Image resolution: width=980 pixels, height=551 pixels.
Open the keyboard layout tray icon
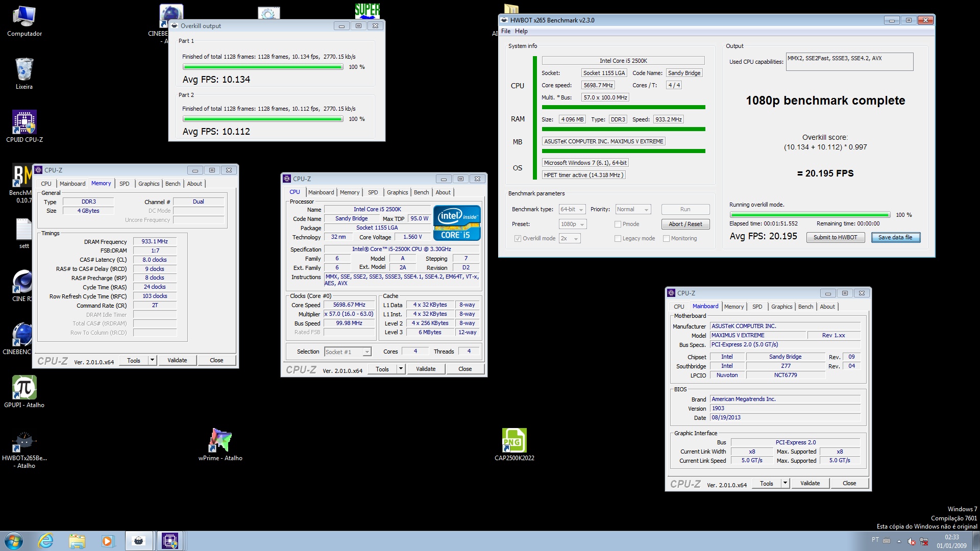pos(887,541)
